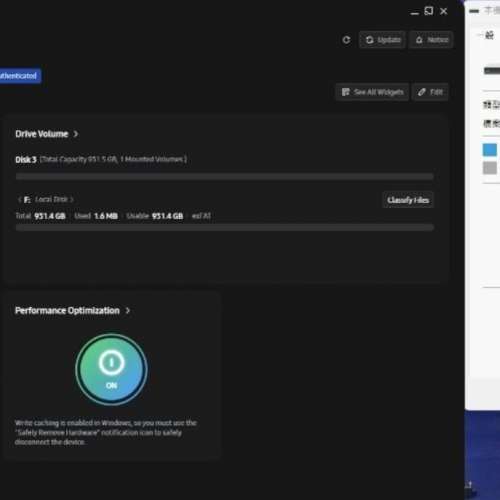Expand the Drive Volume chevron

point(76,134)
